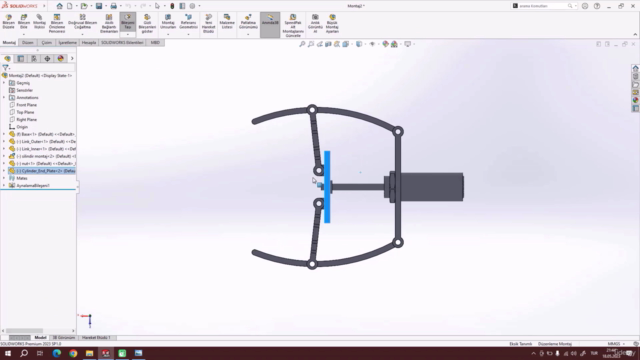640x360 pixels.
Task: Expand the Bileşen Ekle dropdown arrow
Action: [24, 35]
